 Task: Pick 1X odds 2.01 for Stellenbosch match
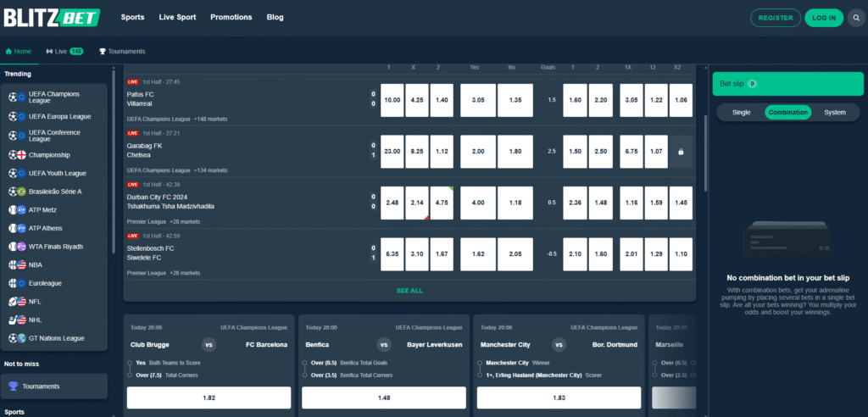(x=632, y=254)
